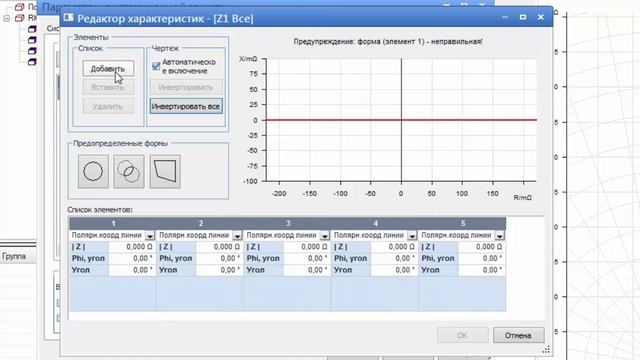The height and width of the screenshot is (360, 640).
Task: Click the red line in the R-X chart
Action: [401, 120]
